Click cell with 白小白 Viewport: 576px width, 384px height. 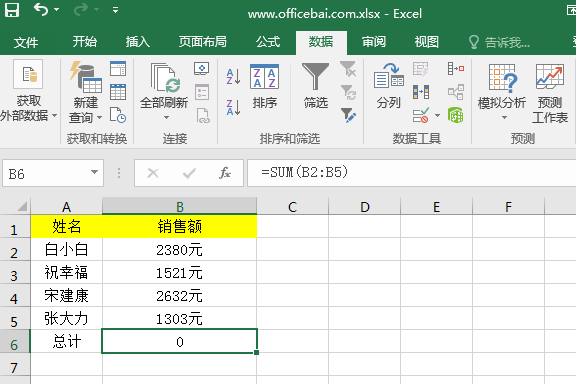click(66, 250)
